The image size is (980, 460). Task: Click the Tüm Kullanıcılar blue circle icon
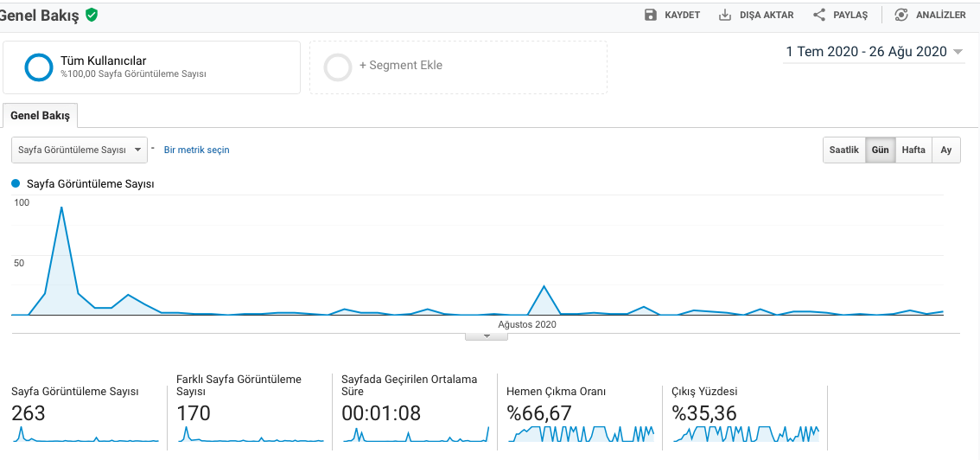coord(39,67)
